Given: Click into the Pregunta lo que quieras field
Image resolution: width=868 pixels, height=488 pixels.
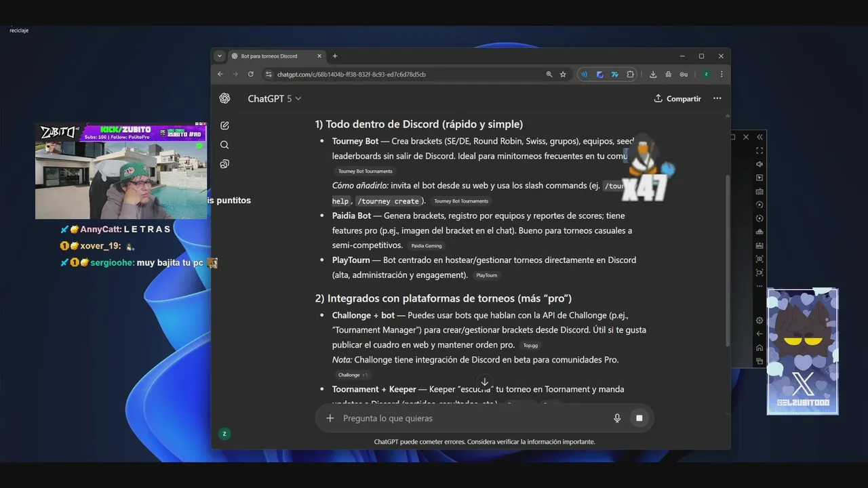Looking at the screenshot, I should pos(473,418).
